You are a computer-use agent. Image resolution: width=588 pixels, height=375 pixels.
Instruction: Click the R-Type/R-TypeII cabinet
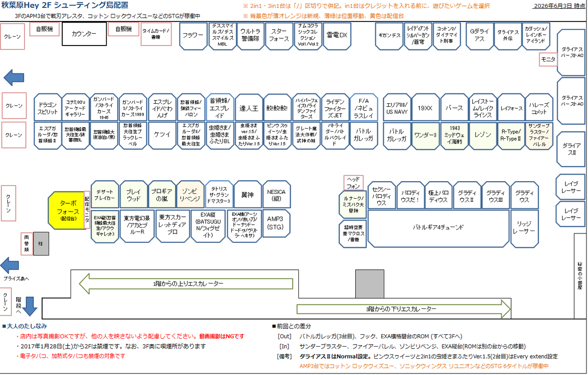tap(512, 136)
